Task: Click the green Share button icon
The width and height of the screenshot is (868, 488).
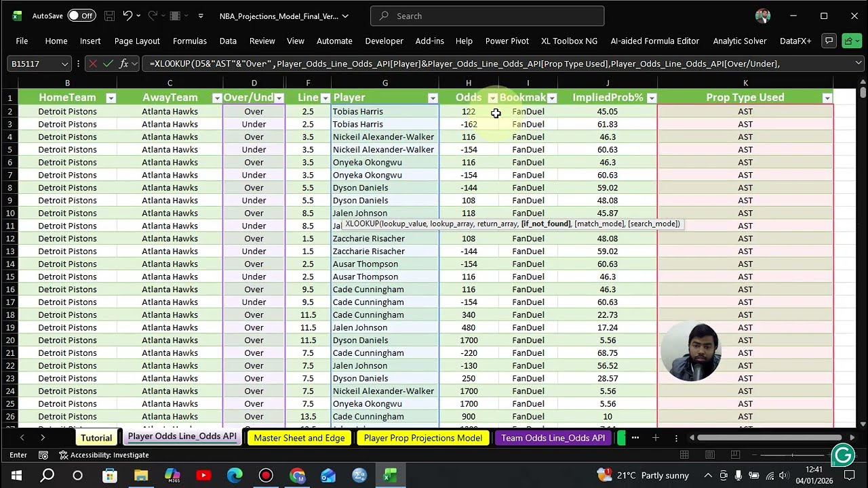Action: click(851, 41)
